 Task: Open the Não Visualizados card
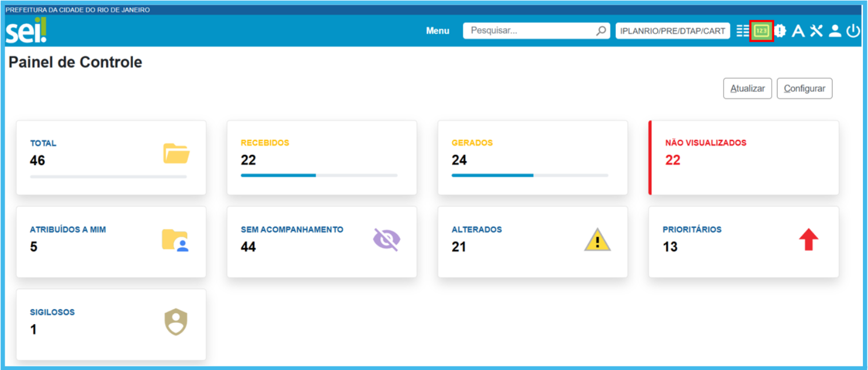744,158
